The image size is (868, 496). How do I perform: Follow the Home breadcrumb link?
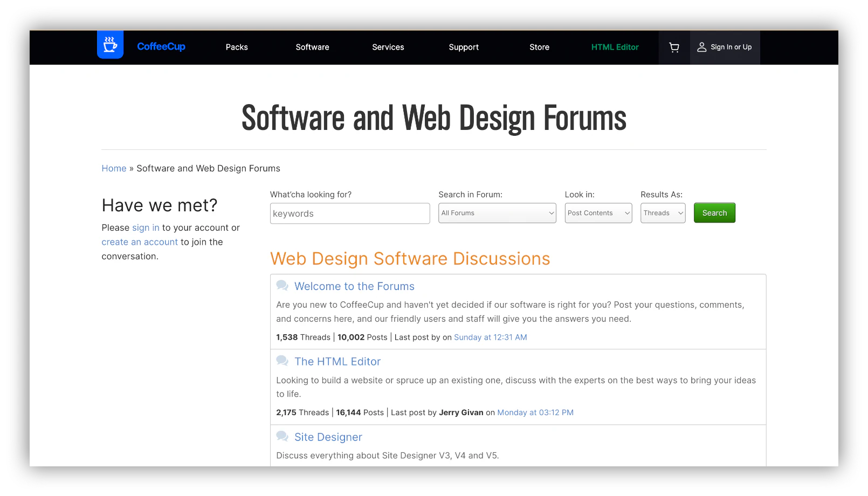[x=114, y=168]
